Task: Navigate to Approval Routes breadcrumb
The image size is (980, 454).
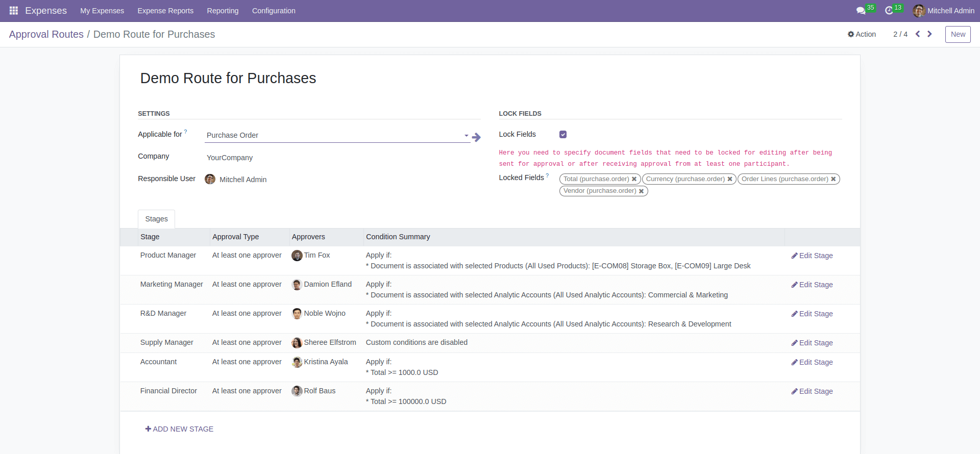Action: [46, 34]
